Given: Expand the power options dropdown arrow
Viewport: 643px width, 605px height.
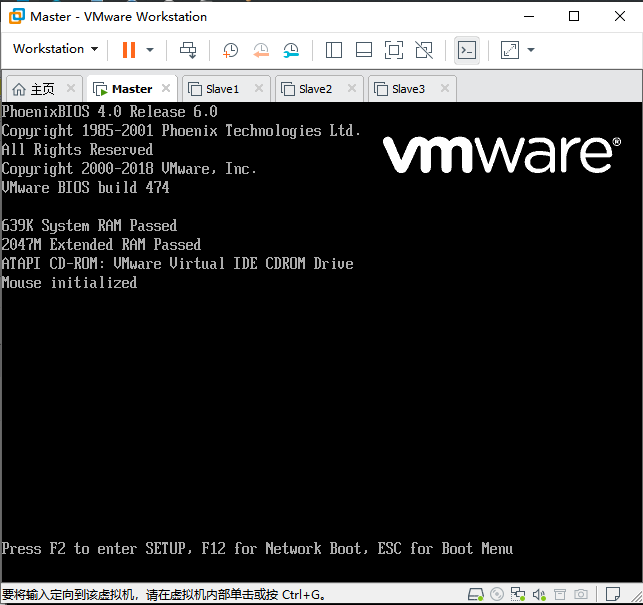Looking at the screenshot, I should [x=150, y=50].
